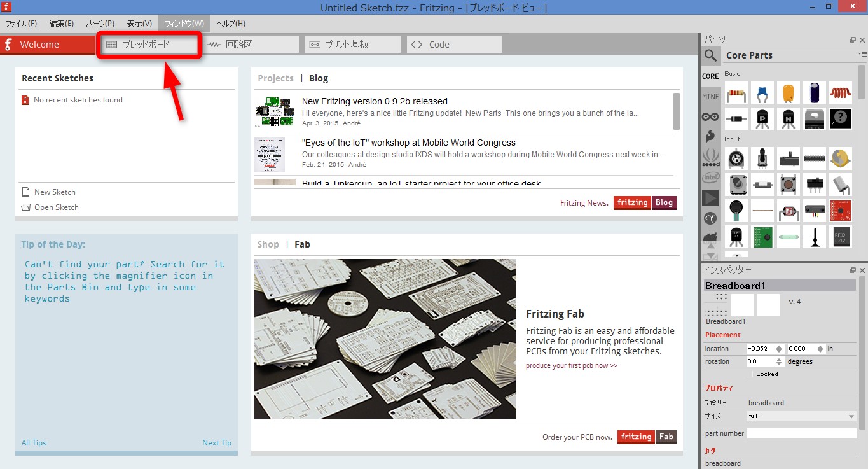Open the 表示(V) menu
The width and height of the screenshot is (868, 469).
139,24
